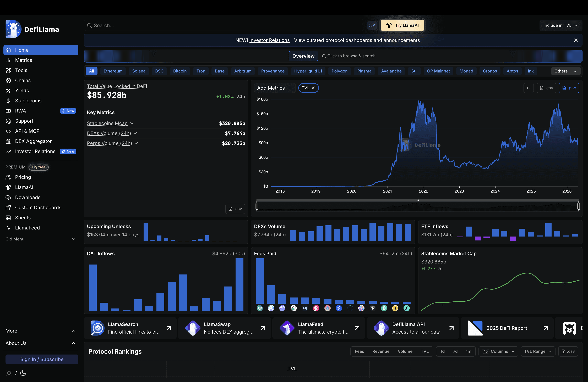Switch rankings to Revenue tab

(x=381, y=351)
